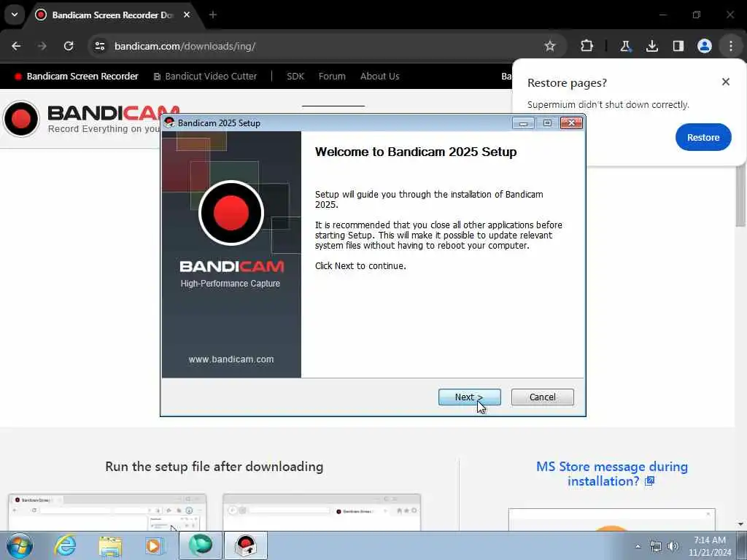This screenshot has width=747, height=560.
Task: Open the SDK nav link
Action: pyautogui.click(x=295, y=76)
